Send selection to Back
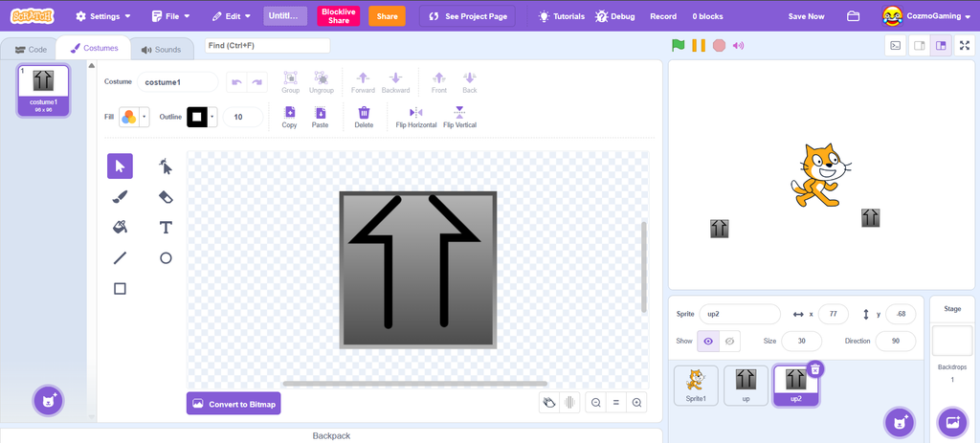Viewport: 980px width, 443px height. coord(470,78)
